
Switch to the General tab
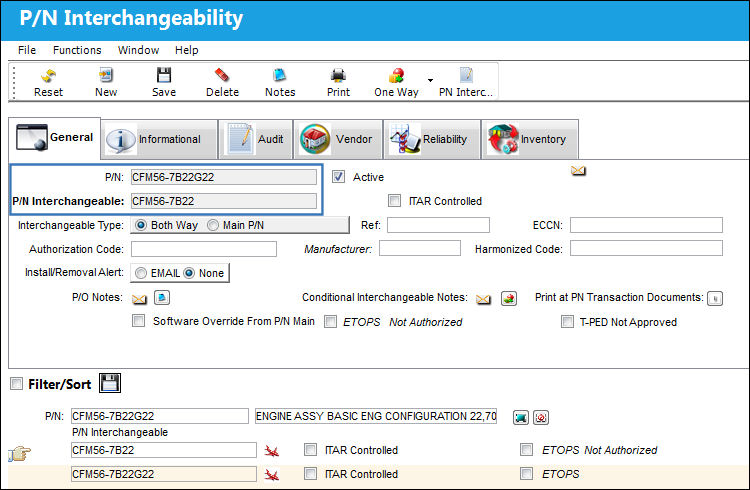click(x=55, y=138)
